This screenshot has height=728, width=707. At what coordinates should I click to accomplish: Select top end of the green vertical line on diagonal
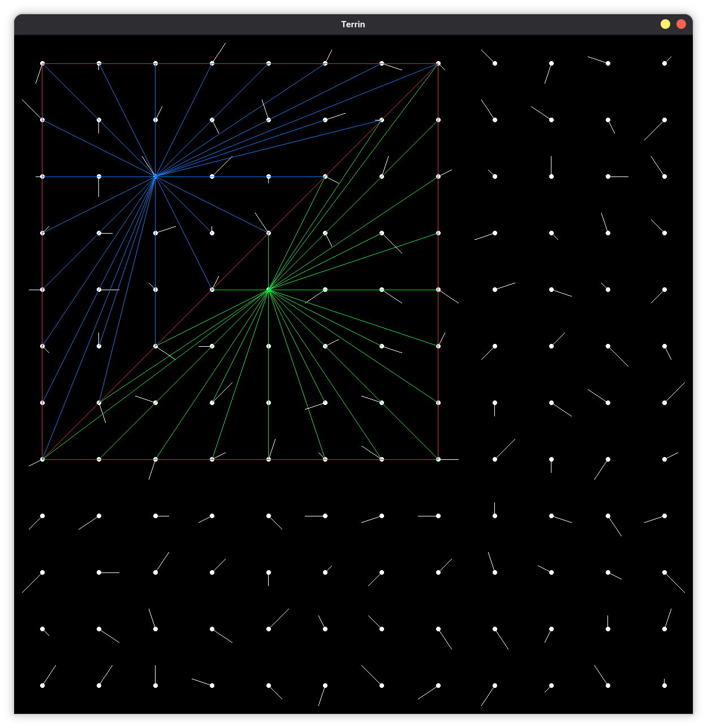(x=269, y=233)
